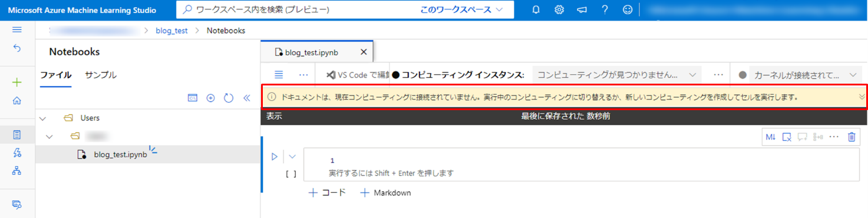Switch to サンプル tab
Image resolution: width=868 pixels, height=218 pixels.
tap(101, 75)
